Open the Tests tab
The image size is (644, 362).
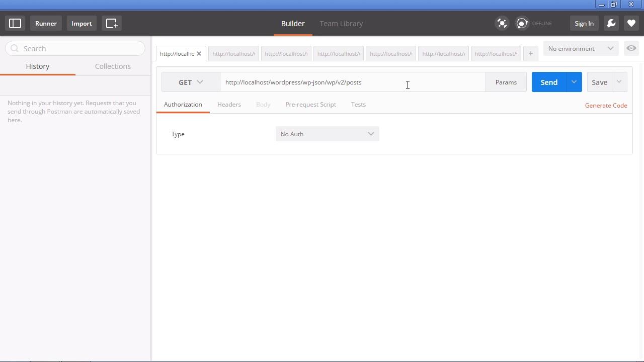pos(358,105)
